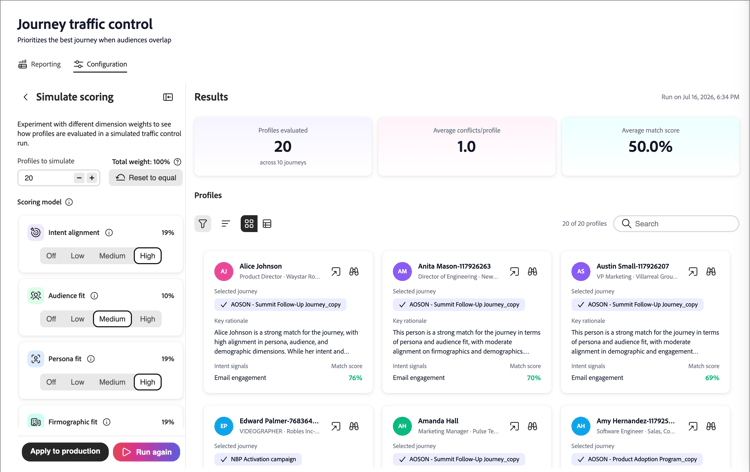This screenshot has height=472, width=750.
Task: Click the Average match score card
Action: click(x=651, y=146)
